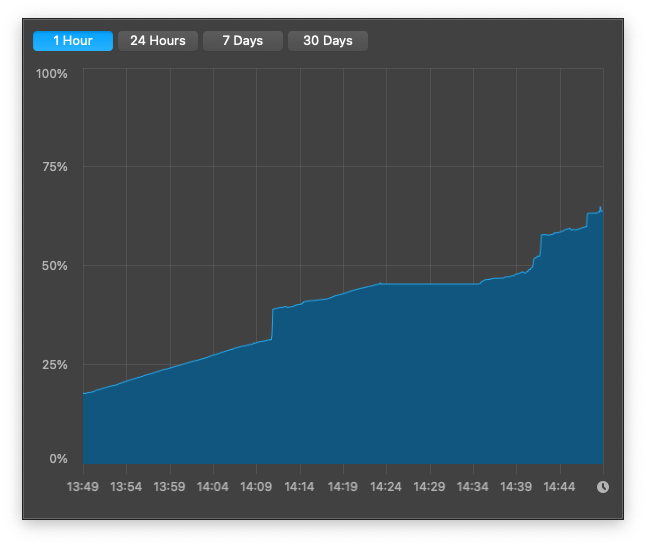646x546 pixels.
Task: Click the 13:54 time label
Action: coord(126,487)
